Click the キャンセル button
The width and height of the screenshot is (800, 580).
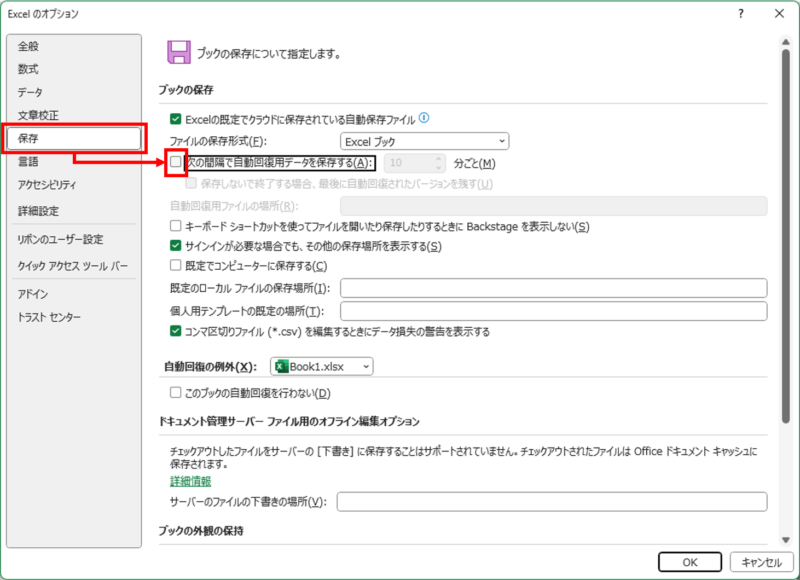pyautogui.click(x=761, y=562)
